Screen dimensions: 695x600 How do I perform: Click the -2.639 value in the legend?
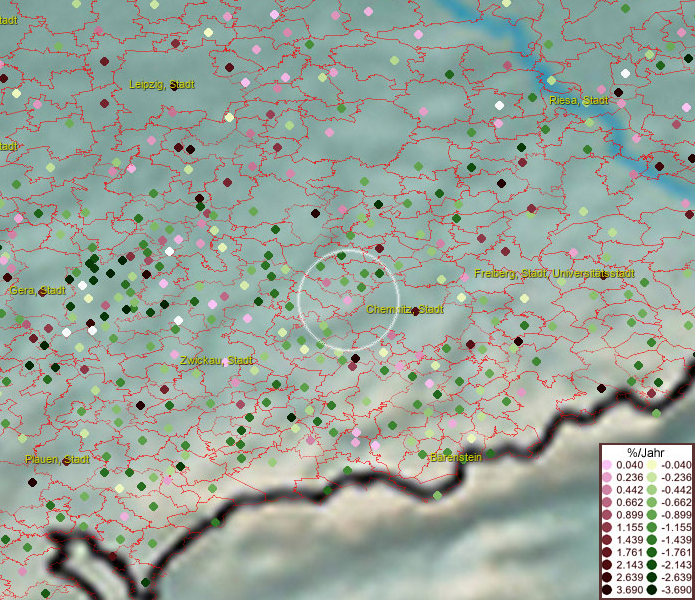click(x=676, y=577)
